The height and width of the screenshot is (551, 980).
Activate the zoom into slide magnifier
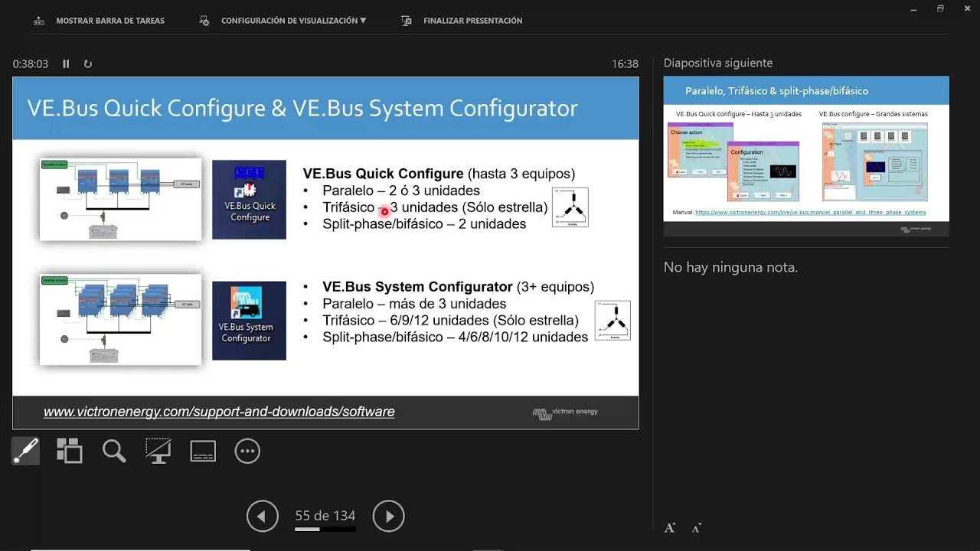point(114,451)
